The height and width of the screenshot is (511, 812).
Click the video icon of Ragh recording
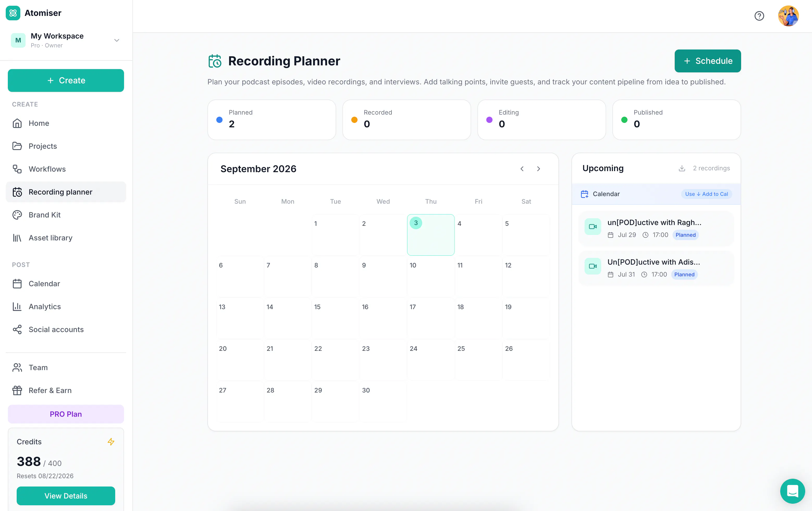(593, 227)
